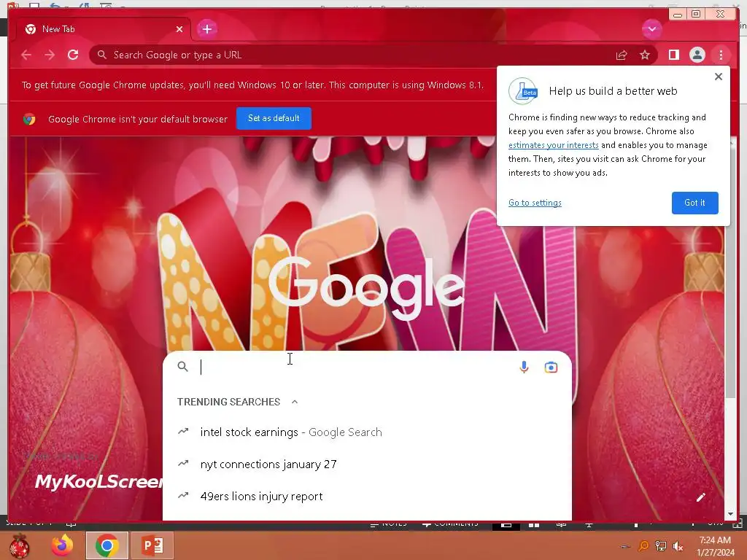This screenshot has width=747, height=560.
Task: Bookmark this tab with the star icon
Action: (x=645, y=55)
